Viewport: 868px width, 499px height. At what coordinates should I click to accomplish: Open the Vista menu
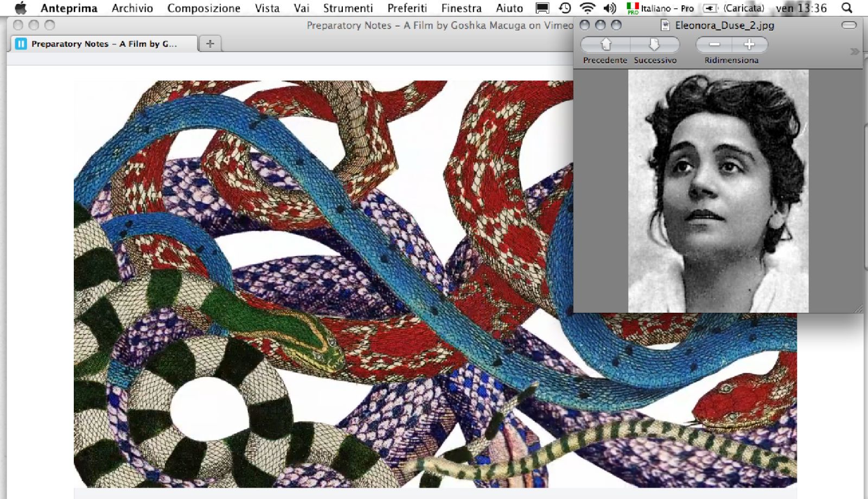click(267, 8)
